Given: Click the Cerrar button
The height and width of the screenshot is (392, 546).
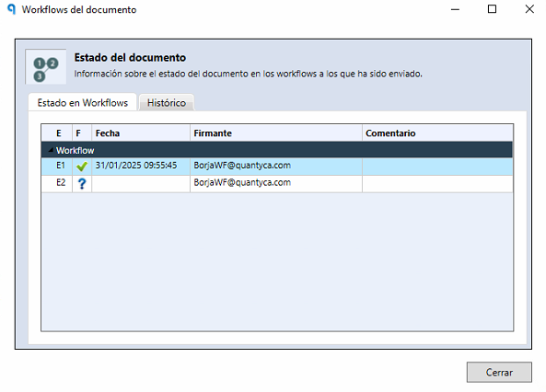Looking at the screenshot, I should (x=499, y=372).
